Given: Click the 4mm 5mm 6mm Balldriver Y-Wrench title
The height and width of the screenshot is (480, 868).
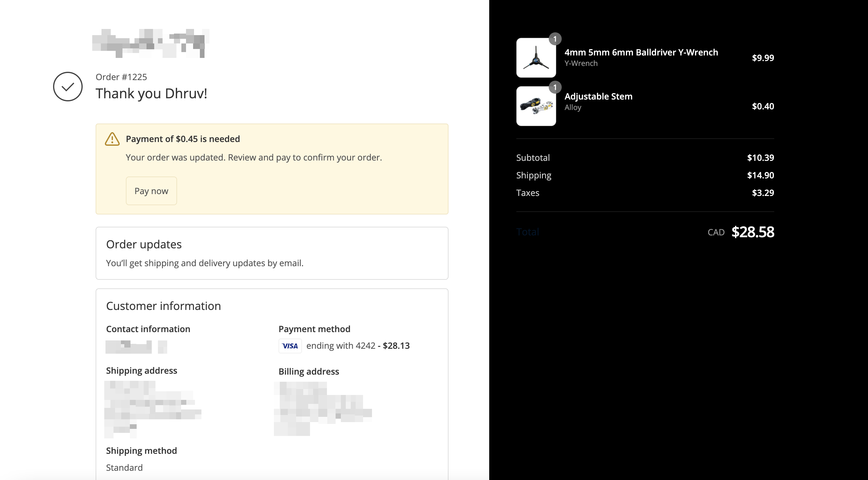Looking at the screenshot, I should [x=641, y=52].
